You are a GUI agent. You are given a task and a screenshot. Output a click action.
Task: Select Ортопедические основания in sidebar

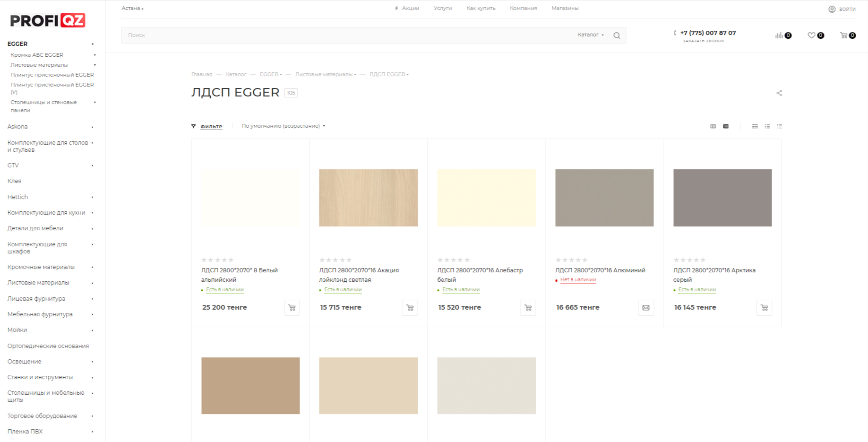pyautogui.click(x=48, y=346)
